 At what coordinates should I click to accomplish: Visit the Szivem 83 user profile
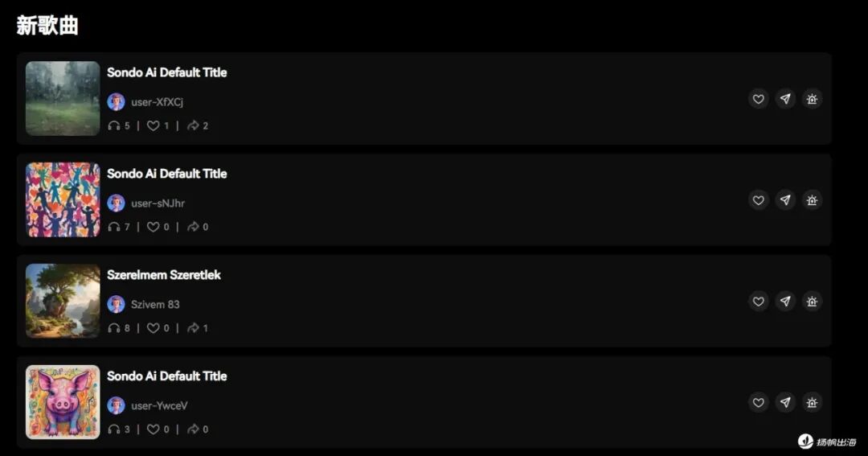(155, 304)
